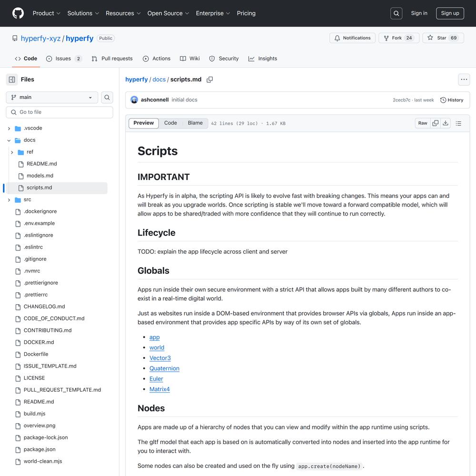Open Notifications bell button

pos(352,38)
